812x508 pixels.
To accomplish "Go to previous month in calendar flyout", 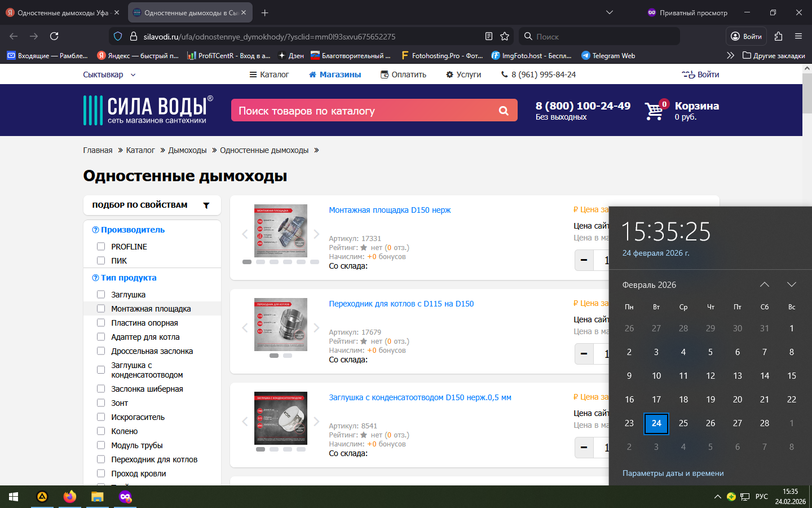I will pos(765,284).
